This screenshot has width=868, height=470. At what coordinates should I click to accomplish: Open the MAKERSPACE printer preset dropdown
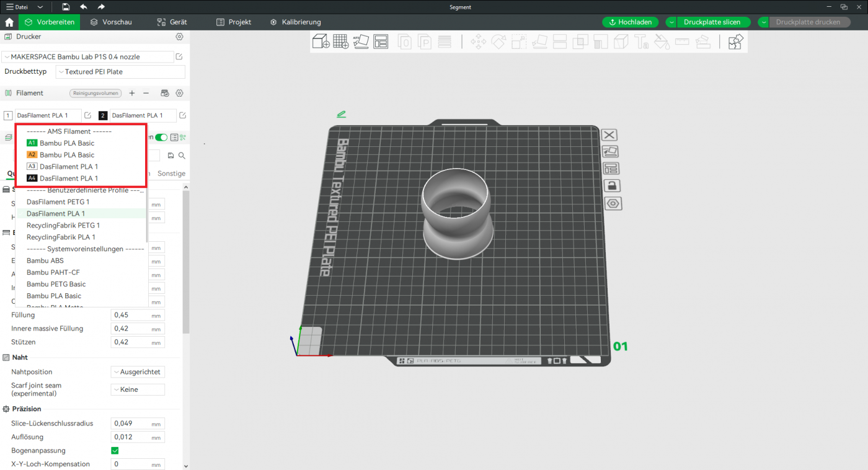point(87,57)
